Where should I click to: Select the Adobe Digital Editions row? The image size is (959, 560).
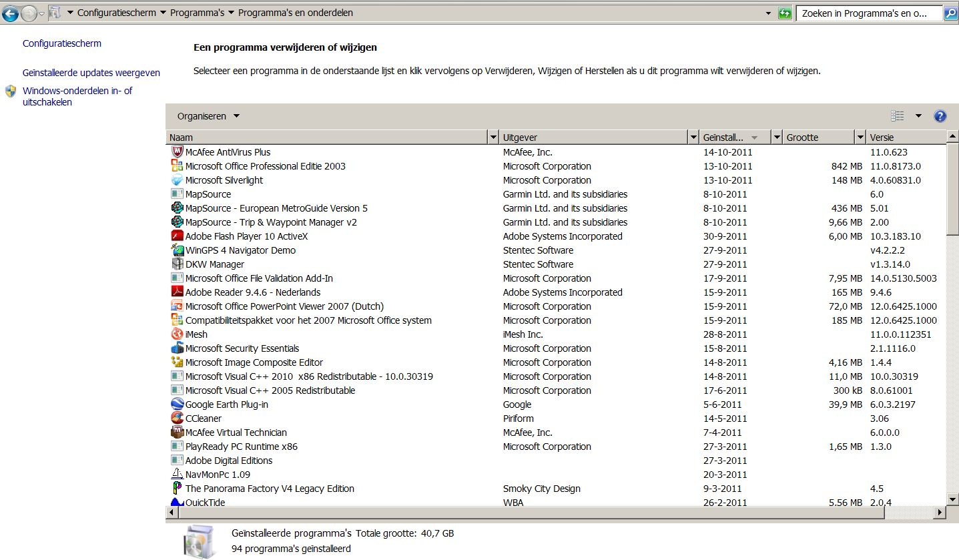pos(556,461)
